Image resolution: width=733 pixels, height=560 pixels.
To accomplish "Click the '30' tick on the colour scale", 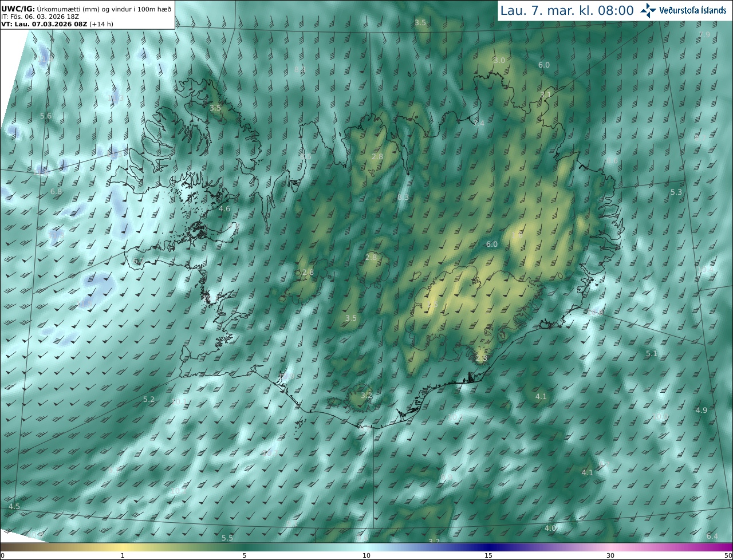I will pos(610,555).
